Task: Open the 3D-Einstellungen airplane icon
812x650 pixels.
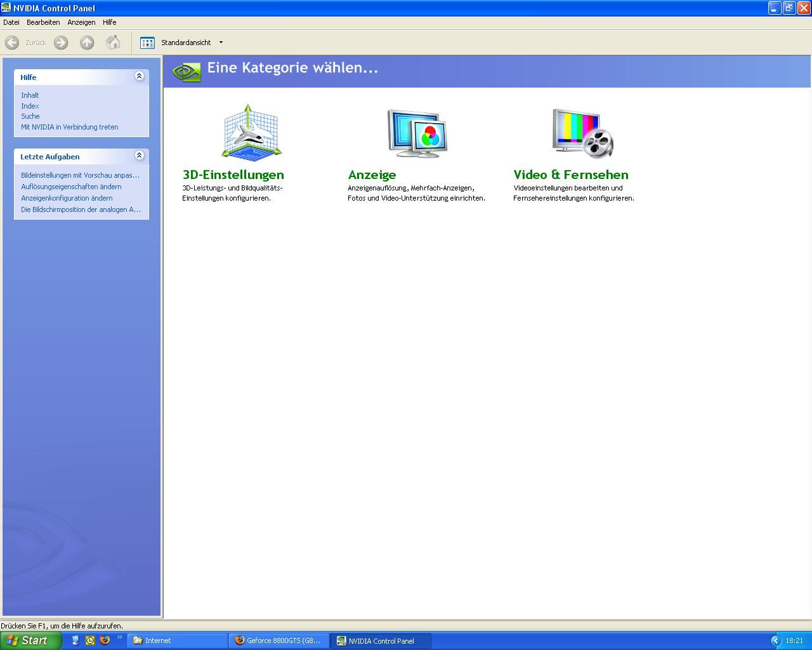Action: coord(252,132)
